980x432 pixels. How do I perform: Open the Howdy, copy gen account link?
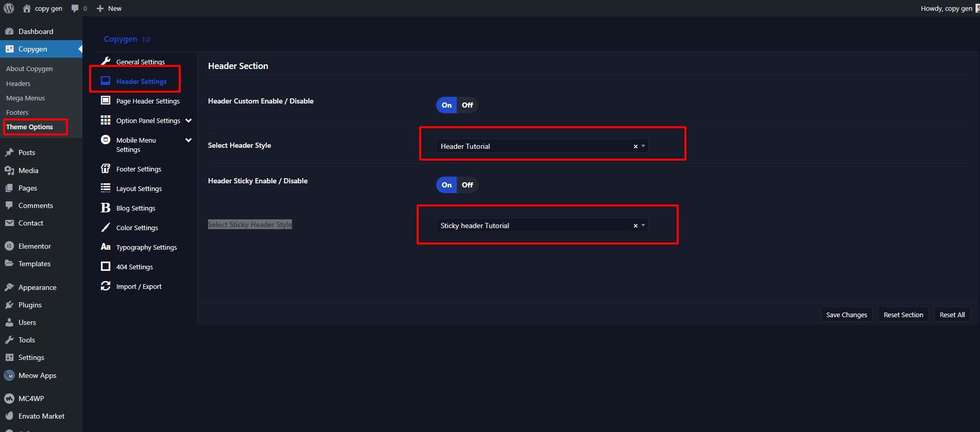[x=949, y=8]
